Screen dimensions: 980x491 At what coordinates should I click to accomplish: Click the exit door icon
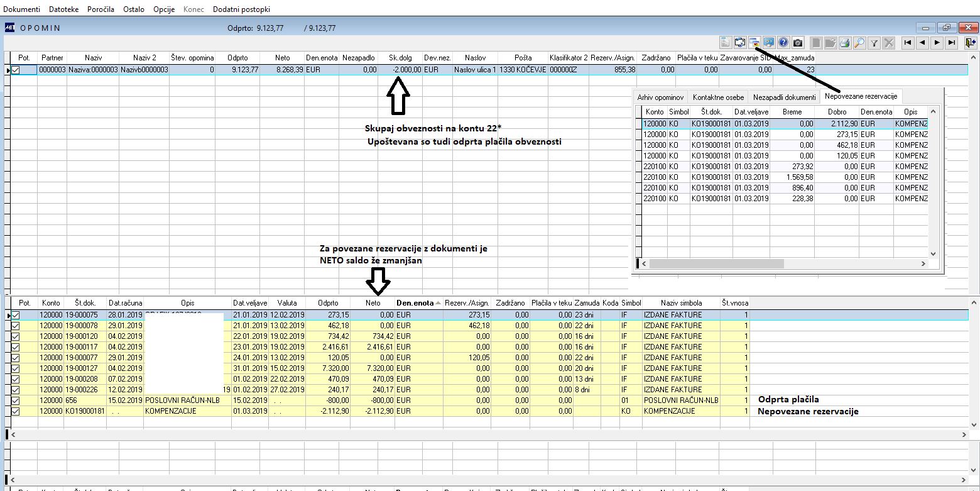(x=971, y=42)
